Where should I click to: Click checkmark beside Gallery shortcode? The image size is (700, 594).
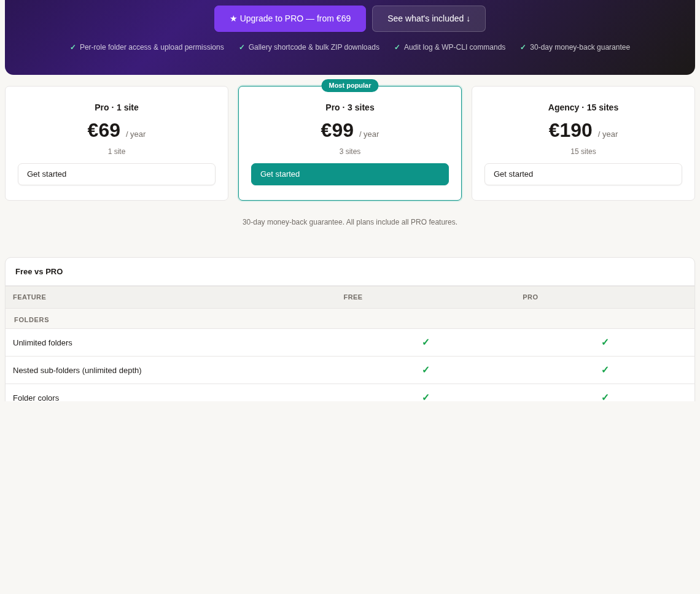point(241,47)
